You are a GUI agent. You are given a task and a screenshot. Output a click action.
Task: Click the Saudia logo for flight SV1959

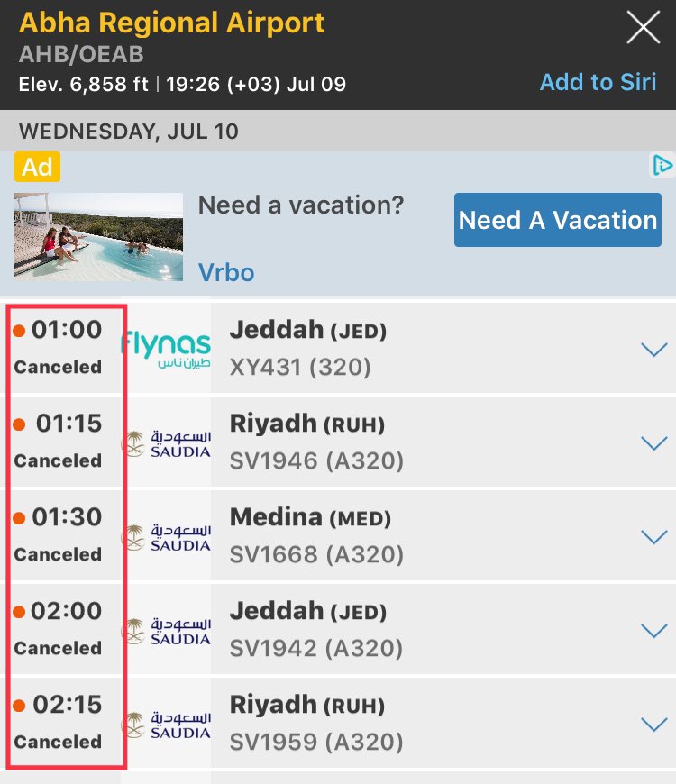click(167, 725)
